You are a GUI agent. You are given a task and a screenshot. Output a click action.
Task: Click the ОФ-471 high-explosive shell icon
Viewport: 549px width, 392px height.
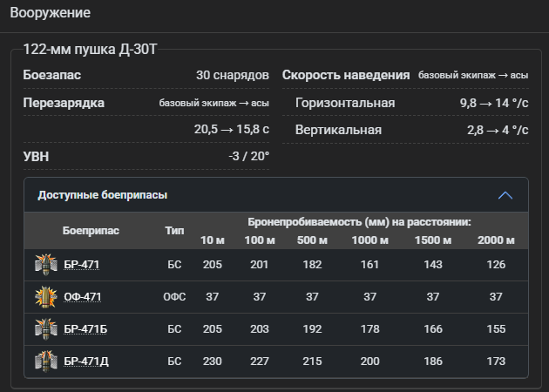(46, 297)
